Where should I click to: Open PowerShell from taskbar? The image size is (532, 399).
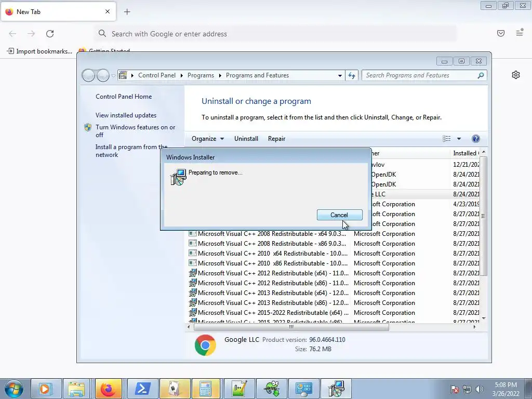(x=142, y=389)
